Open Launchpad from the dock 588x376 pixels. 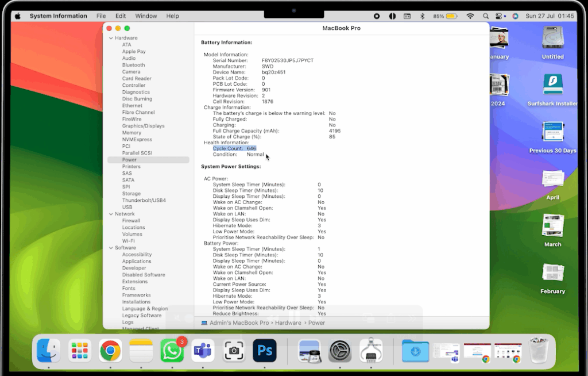point(79,350)
